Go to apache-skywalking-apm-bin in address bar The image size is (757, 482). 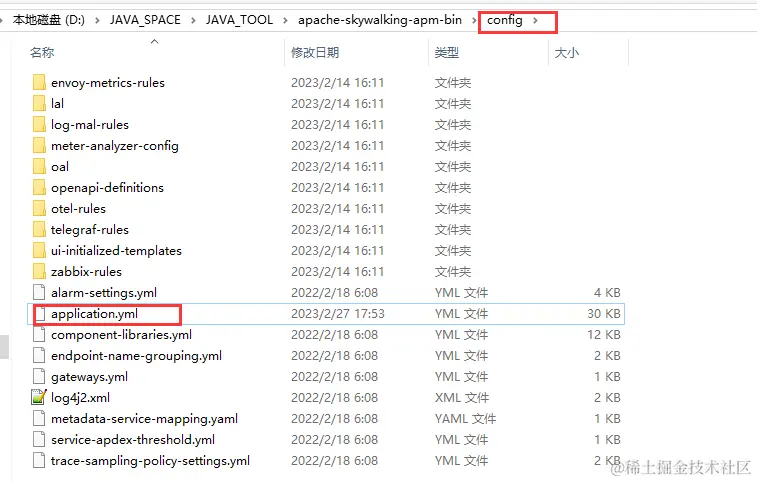tap(380, 20)
